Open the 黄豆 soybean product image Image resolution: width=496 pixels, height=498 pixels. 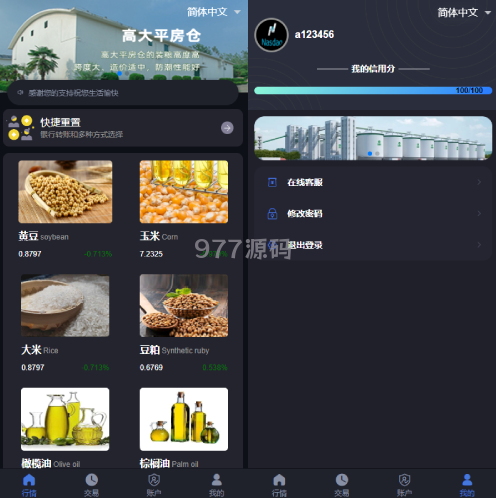pos(65,192)
